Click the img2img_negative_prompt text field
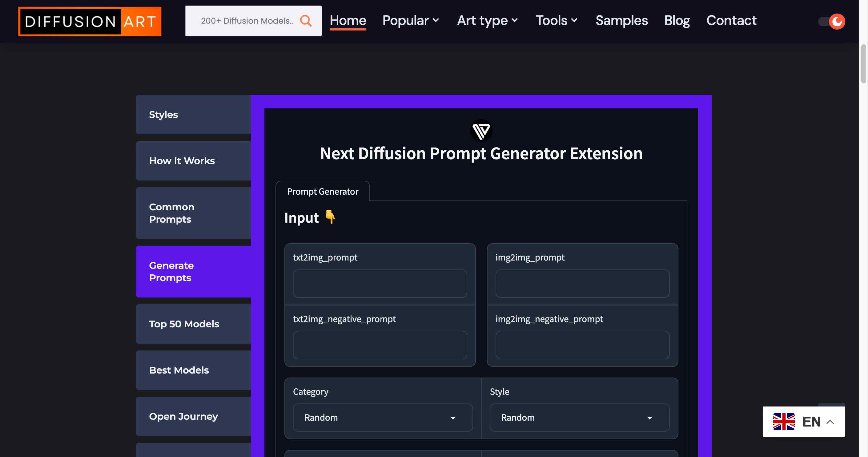 click(582, 345)
